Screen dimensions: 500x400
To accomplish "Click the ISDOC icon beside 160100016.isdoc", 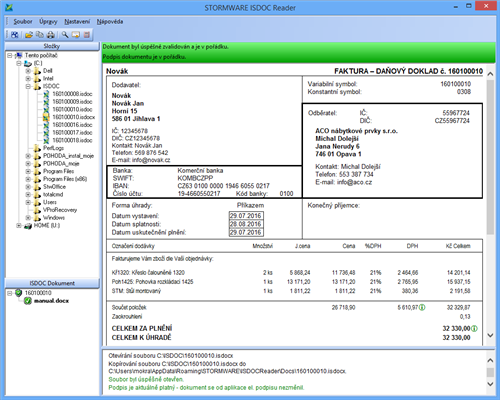I will 46,125.
